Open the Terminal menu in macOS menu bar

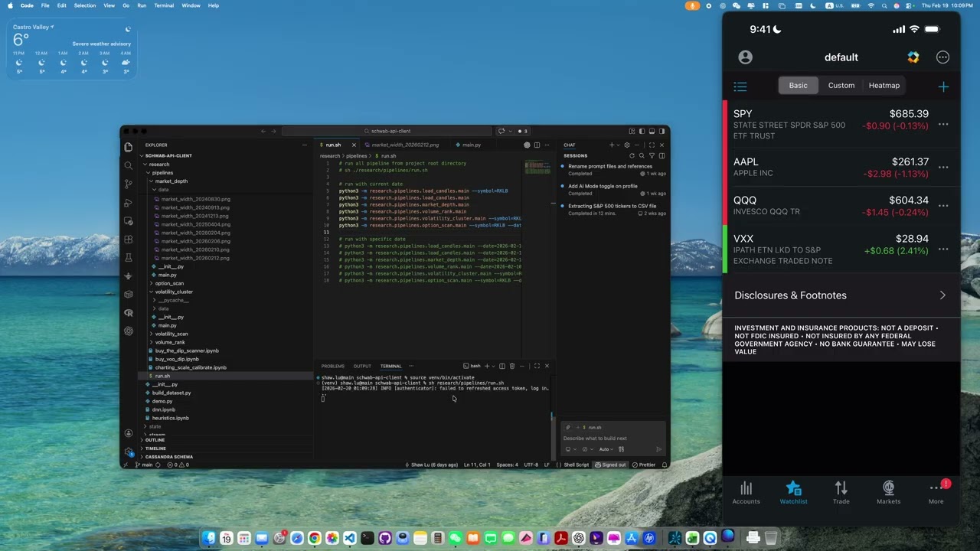coord(164,5)
